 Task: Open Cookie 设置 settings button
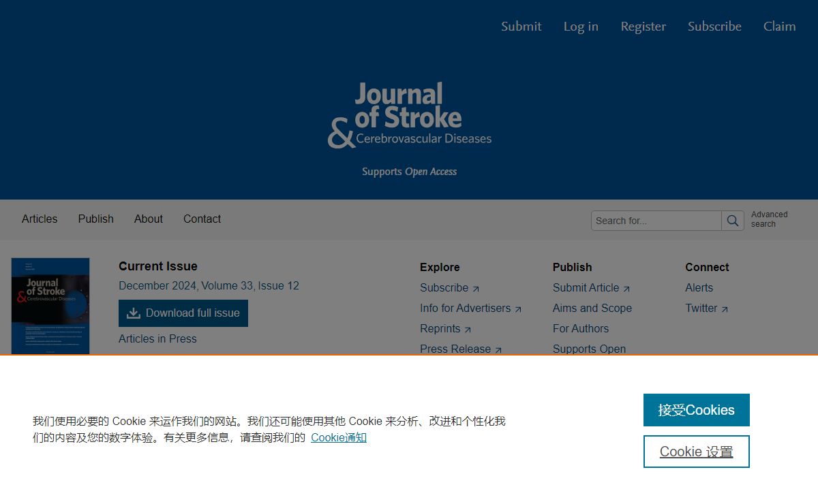coord(696,452)
